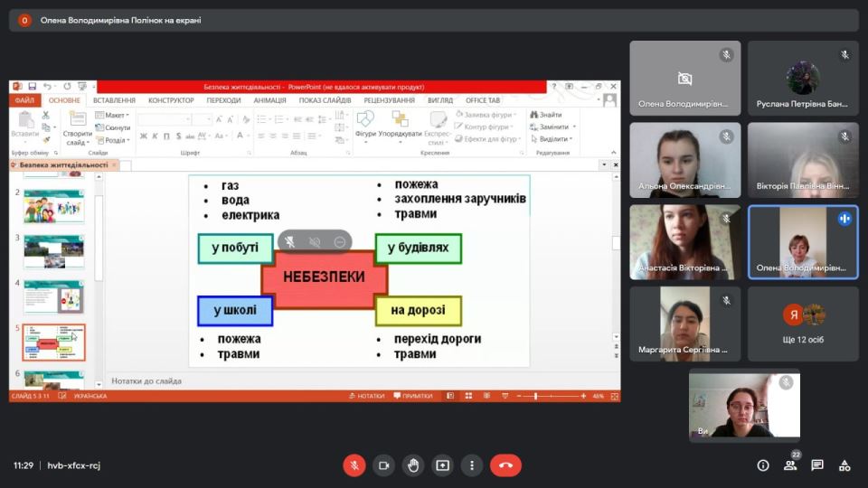The image size is (868, 488).
Task: Click the main slide vertical scrollbar
Action: (616, 256)
